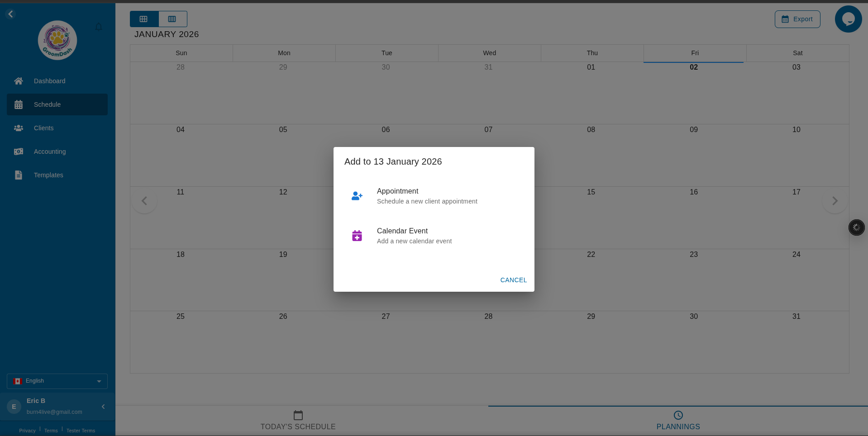Screen dimensions: 868x436
Task: Go to previous month with left chevron
Action: click(144, 201)
